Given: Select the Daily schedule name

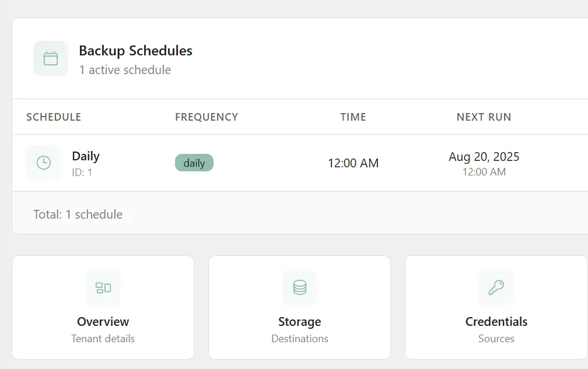Looking at the screenshot, I should [86, 156].
